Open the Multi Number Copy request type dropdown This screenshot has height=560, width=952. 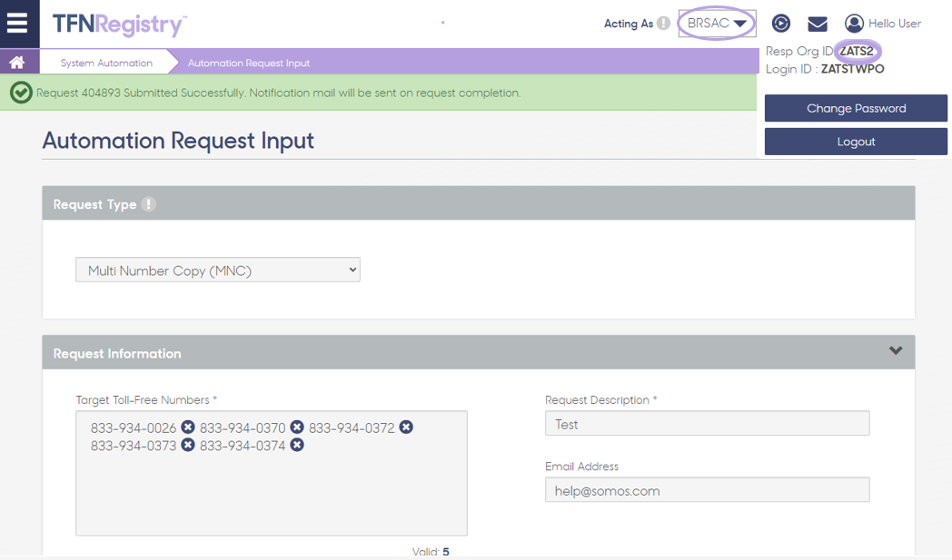217,270
